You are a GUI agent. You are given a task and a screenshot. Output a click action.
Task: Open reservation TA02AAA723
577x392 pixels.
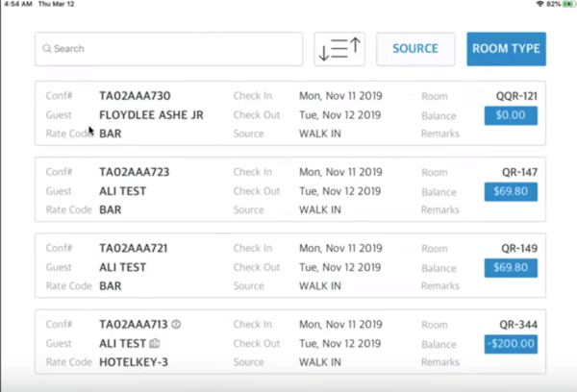click(135, 172)
